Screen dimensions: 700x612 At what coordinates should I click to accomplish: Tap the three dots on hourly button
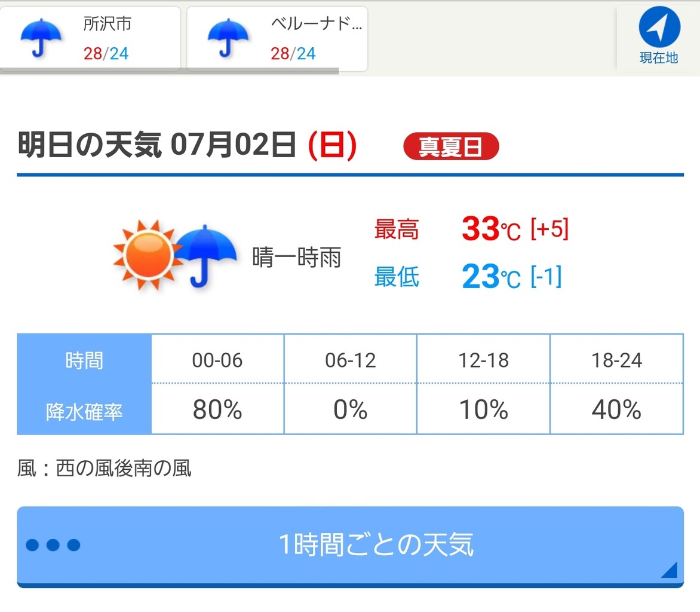point(53,545)
